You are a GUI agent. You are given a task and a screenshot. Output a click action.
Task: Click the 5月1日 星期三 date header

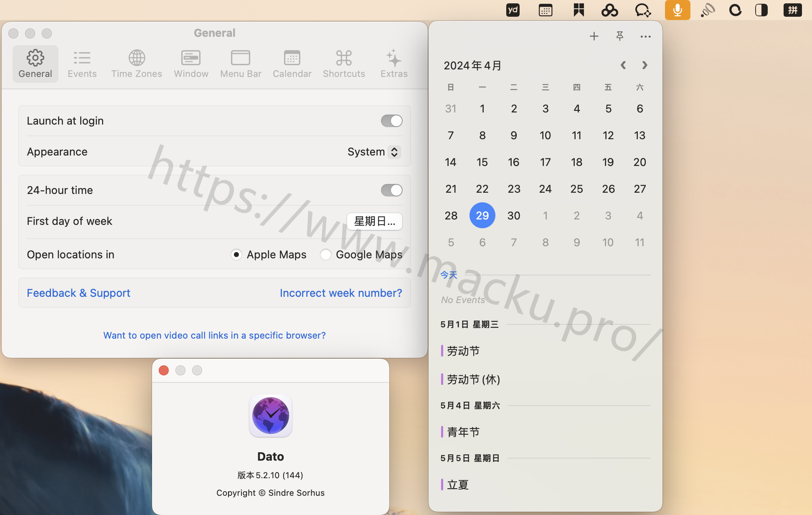(469, 324)
